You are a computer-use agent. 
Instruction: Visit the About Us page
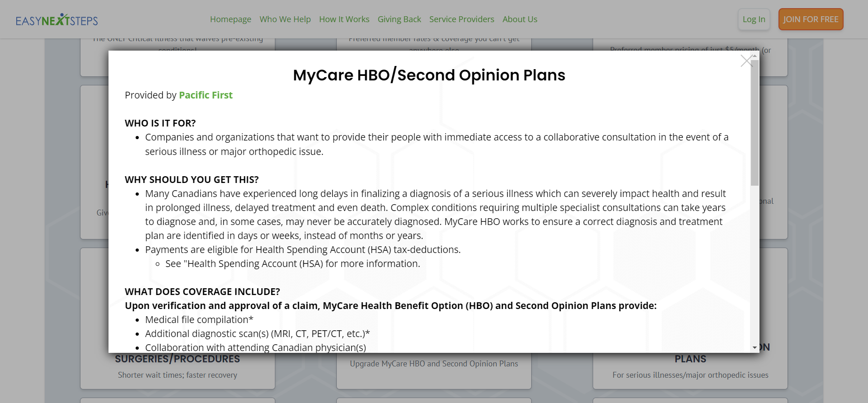tap(520, 19)
